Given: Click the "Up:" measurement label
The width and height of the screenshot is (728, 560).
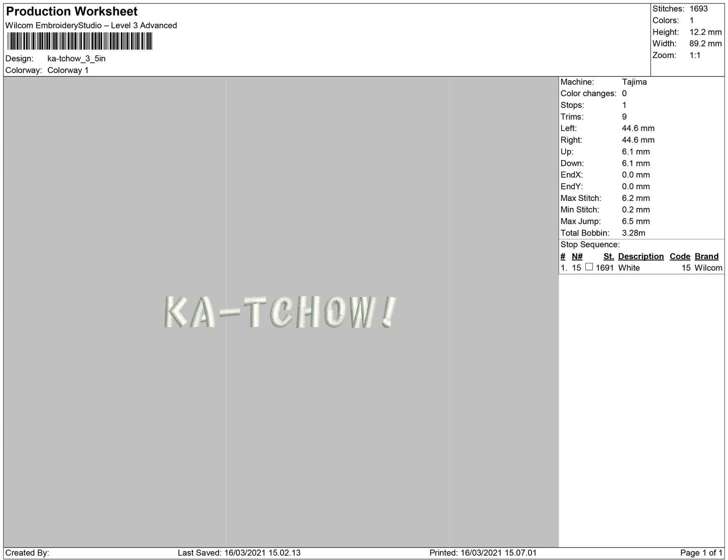Looking at the screenshot, I should (x=567, y=152).
